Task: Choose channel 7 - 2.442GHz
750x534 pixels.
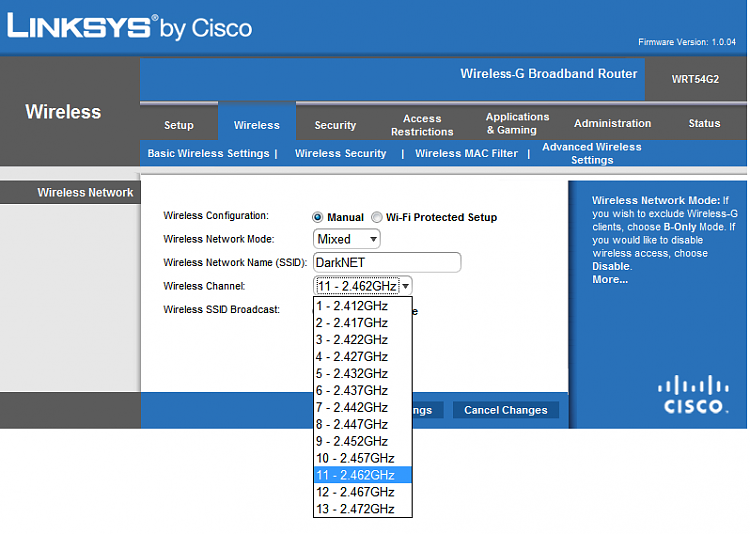Action: click(x=363, y=407)
